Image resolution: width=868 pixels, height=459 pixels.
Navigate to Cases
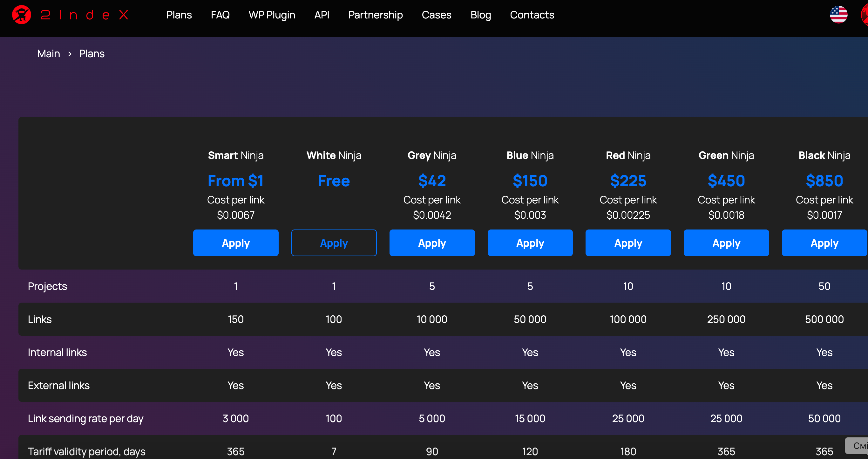(436, 15)
